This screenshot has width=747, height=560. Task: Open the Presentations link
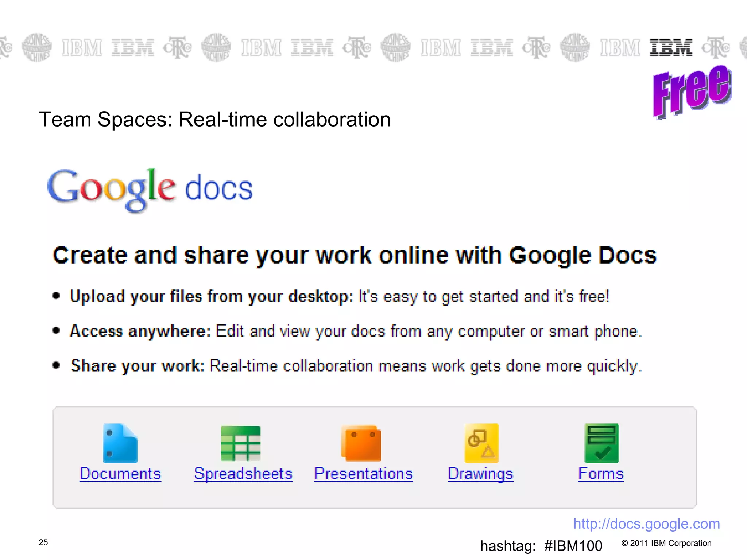click(364, 474)
